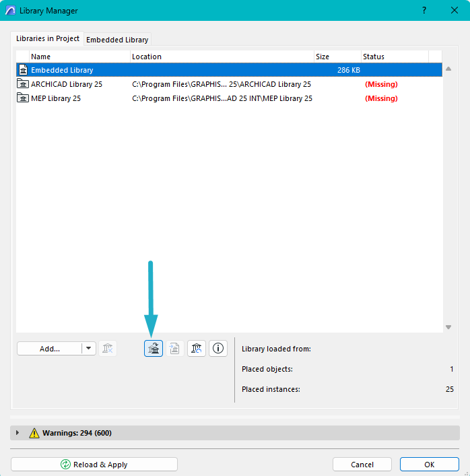
Task: Open the Add button dropdown arrow
Action: click(x=89, y=348)
